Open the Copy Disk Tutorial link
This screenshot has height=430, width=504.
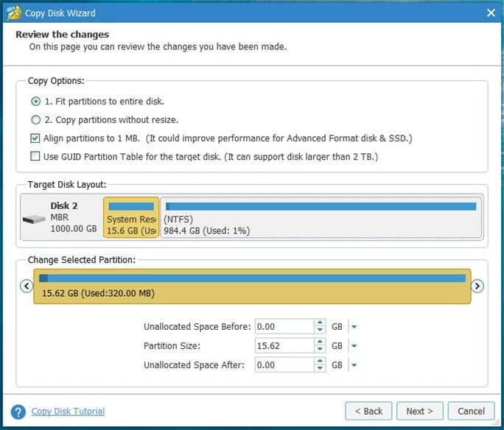click(x=68, y=412)
